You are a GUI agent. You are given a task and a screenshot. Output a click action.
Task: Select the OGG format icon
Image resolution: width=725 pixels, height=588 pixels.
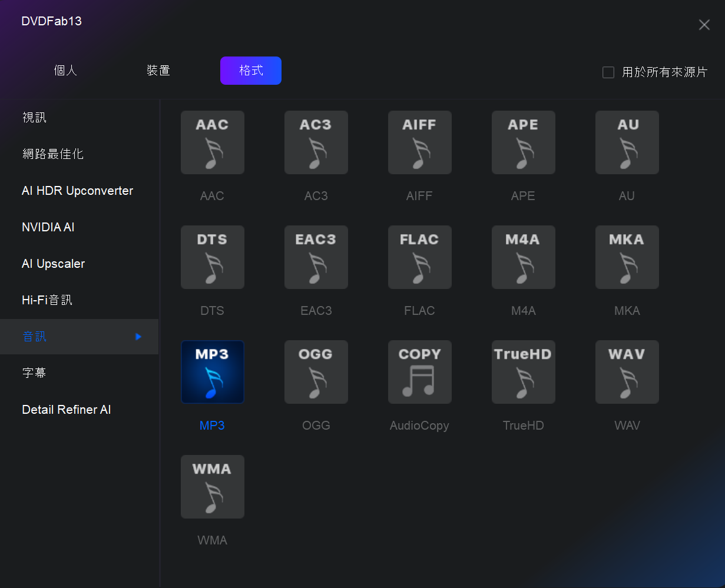tap(316, 372)
